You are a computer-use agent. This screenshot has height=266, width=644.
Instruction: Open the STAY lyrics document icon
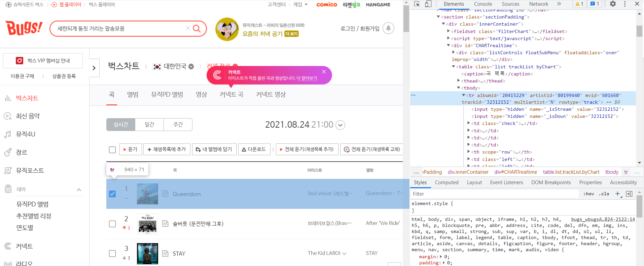[x=165, y=253]
